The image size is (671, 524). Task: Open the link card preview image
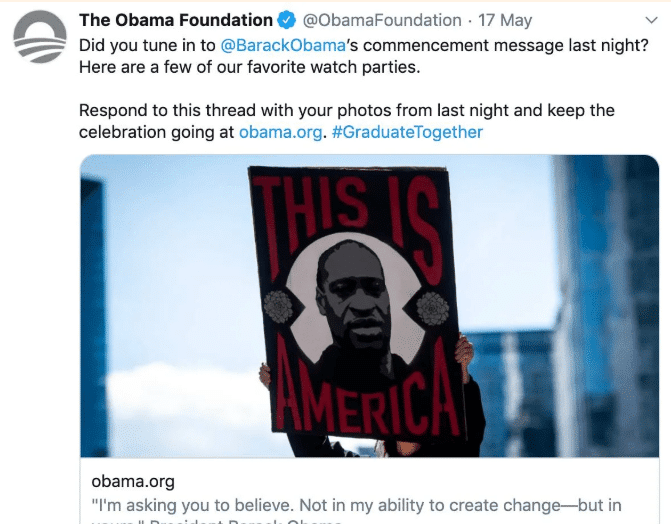(x=369, y=306)
